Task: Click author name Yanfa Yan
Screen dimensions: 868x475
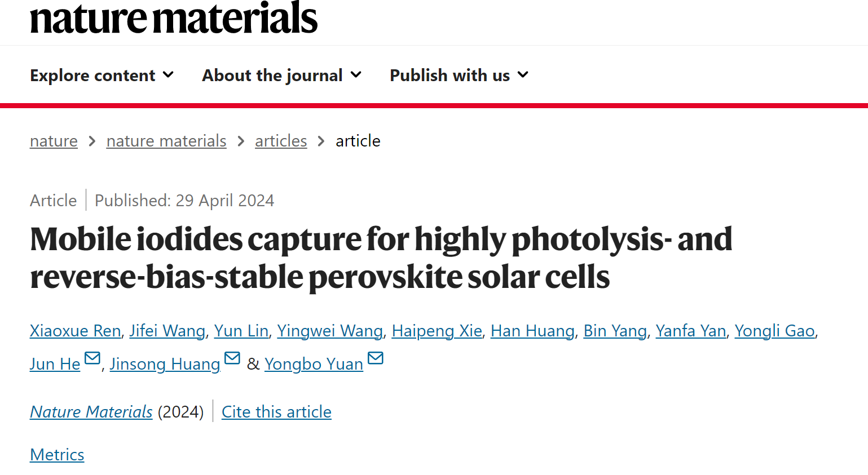Action: point(691,331)
